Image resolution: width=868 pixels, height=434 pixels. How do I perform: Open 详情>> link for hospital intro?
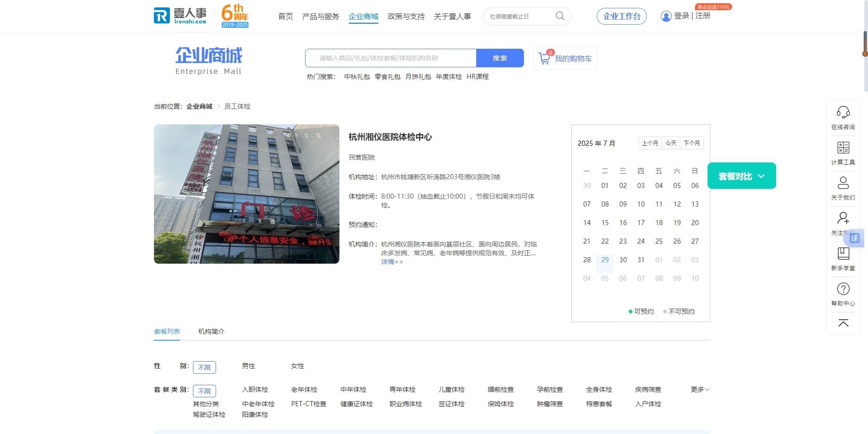tap(392, 262)
